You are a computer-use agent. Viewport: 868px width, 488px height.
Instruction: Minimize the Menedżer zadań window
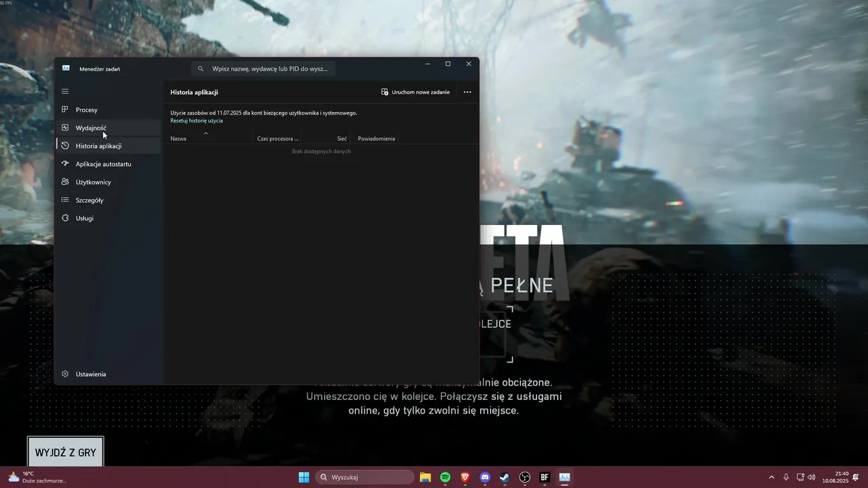(427, 64)
